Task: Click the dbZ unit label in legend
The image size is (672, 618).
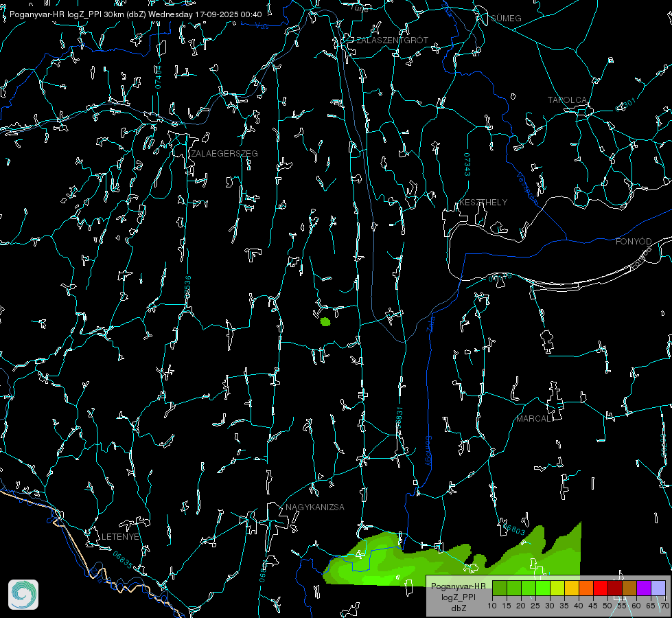Action: pos(458,608)
